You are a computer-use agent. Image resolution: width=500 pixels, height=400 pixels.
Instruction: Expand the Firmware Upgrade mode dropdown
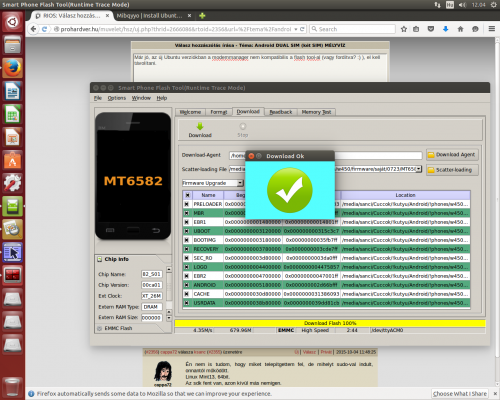240,183
